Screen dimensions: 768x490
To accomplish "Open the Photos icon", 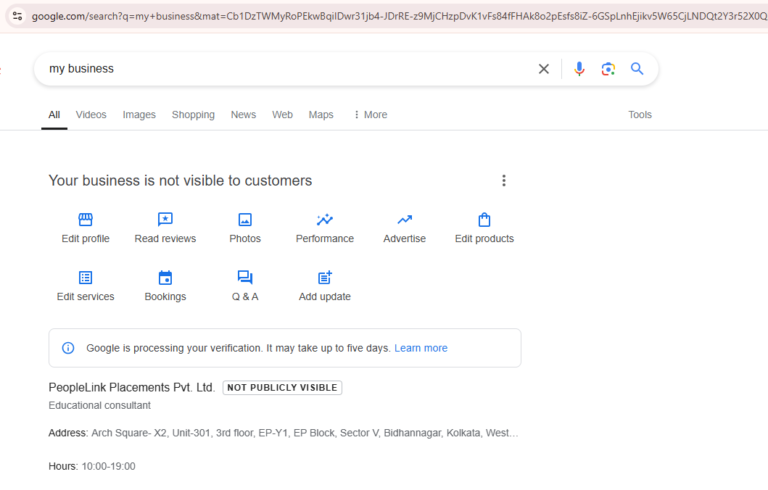I will point(245,220).
